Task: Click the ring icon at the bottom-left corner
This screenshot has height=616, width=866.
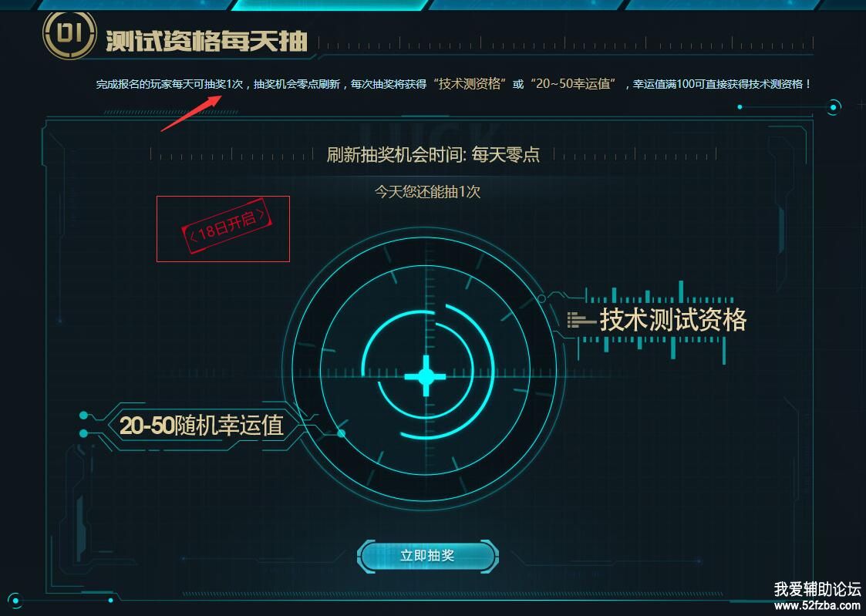Action: coord(15,600)
